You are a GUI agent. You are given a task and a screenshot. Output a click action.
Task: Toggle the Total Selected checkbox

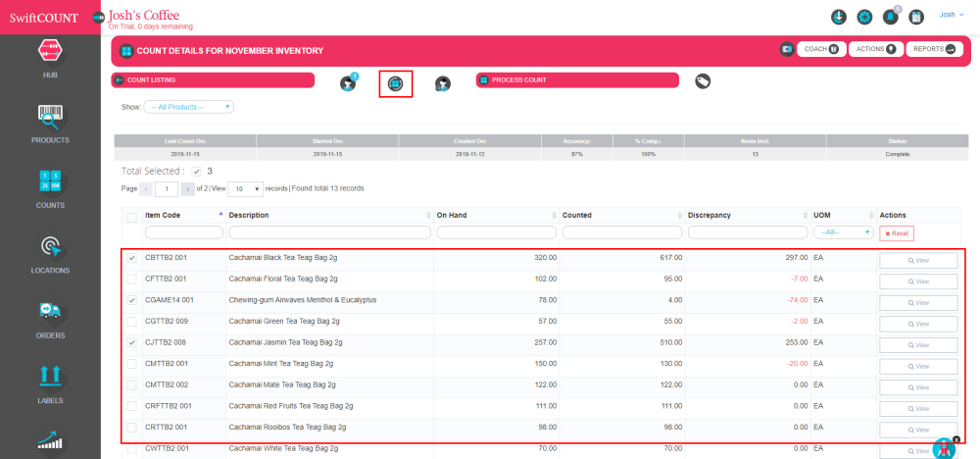[x=196, y=172]
